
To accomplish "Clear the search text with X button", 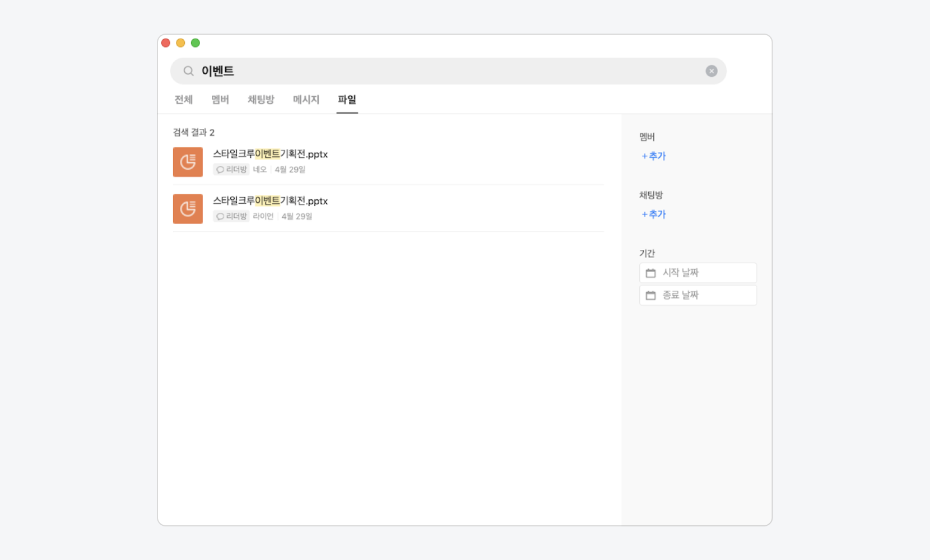I will point(711,71).
